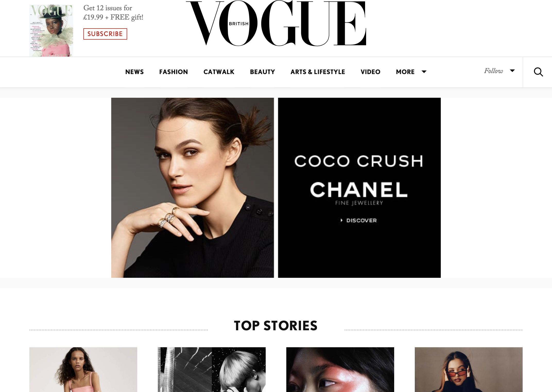Open story with red eye makeup close-up

coord(340,370)
